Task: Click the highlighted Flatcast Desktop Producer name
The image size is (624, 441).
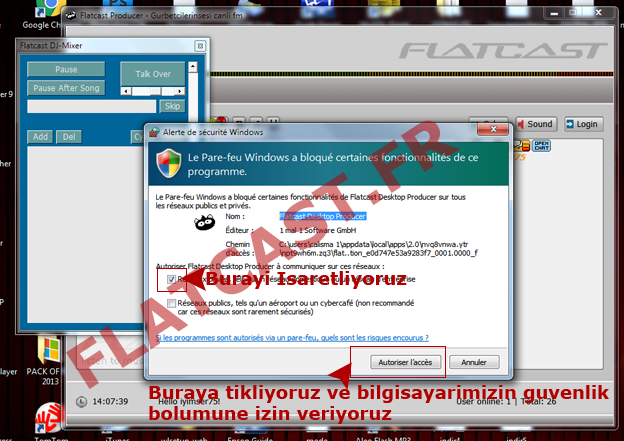Action: (x=323, y=216)
